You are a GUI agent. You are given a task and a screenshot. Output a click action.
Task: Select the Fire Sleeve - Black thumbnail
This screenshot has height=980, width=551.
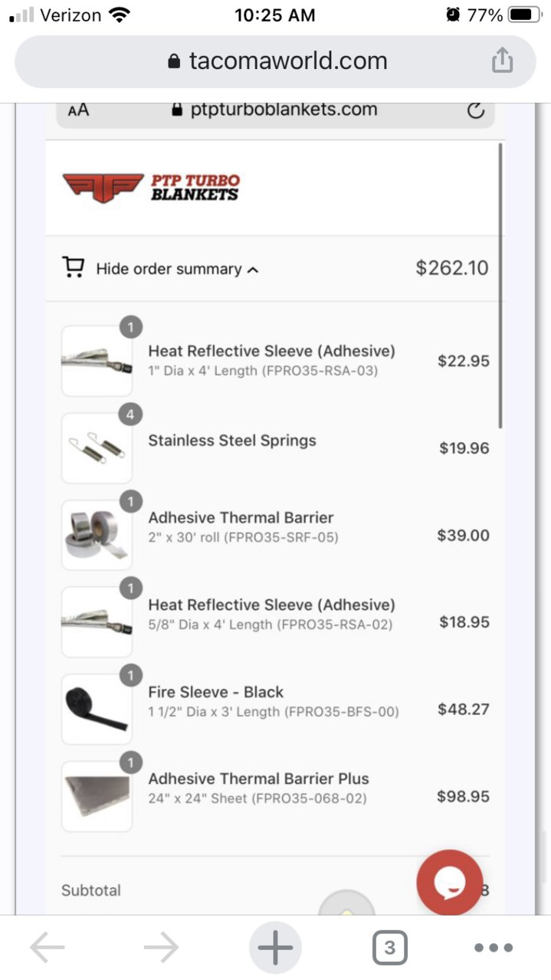pos(97,710)
